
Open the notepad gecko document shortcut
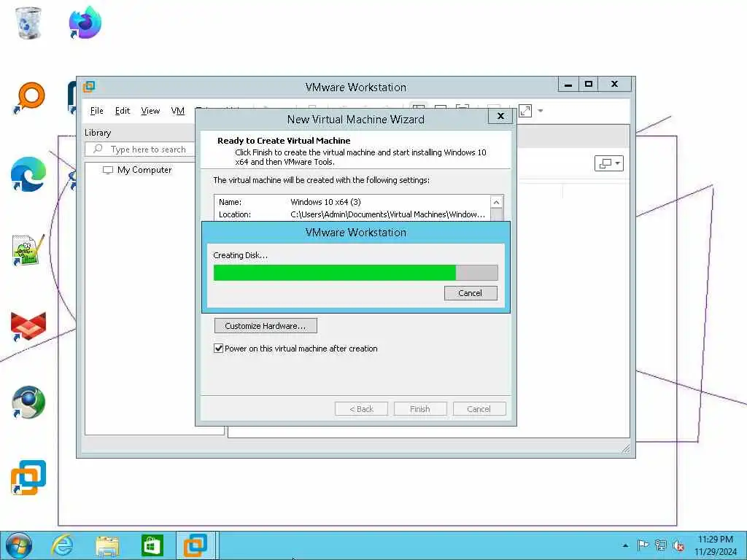click(28, 249)
